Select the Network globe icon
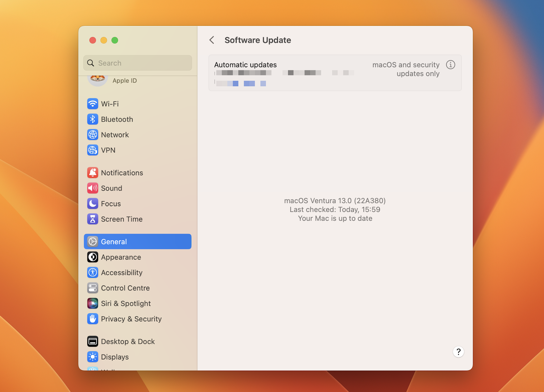The image size is (544, 392). [92, 135]
